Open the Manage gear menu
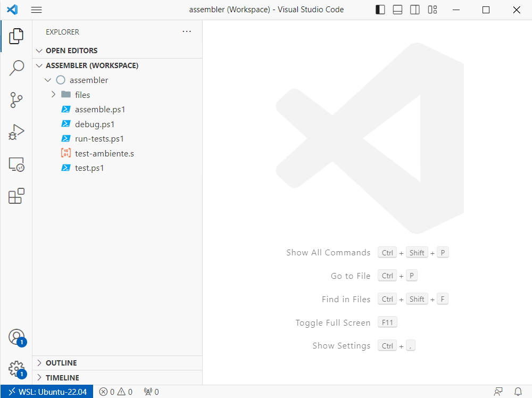This screenshot has width=532, height=398. pos(16,369)
